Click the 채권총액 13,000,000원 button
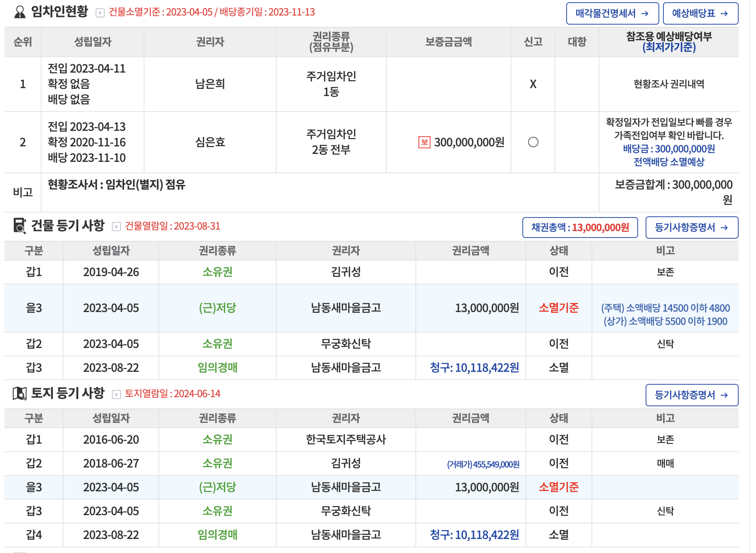This screenshot has width=756, height=553. pos(580,227)
